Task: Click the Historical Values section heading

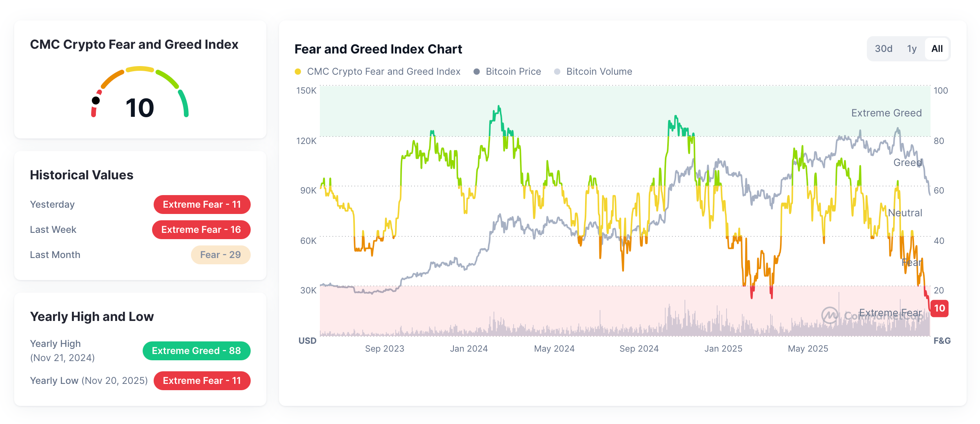Action: coord(81,175)
